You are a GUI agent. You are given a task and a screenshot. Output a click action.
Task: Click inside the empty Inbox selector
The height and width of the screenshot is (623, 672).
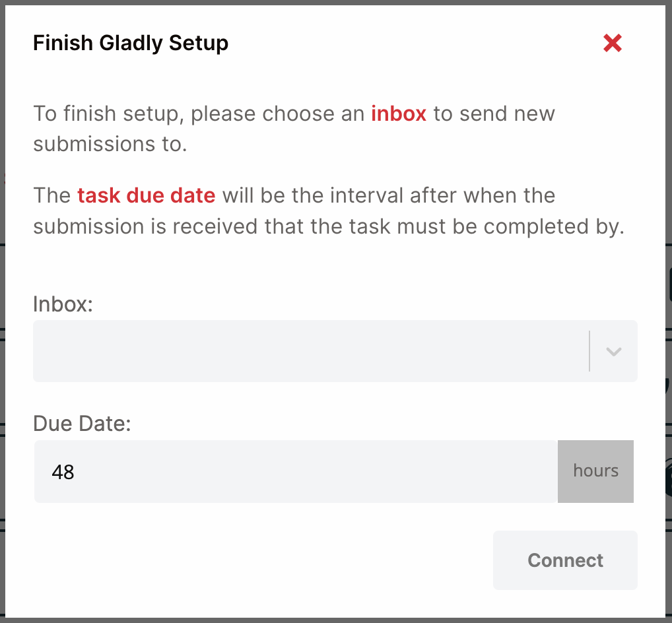pyautogui.click(x=297, y=351)
